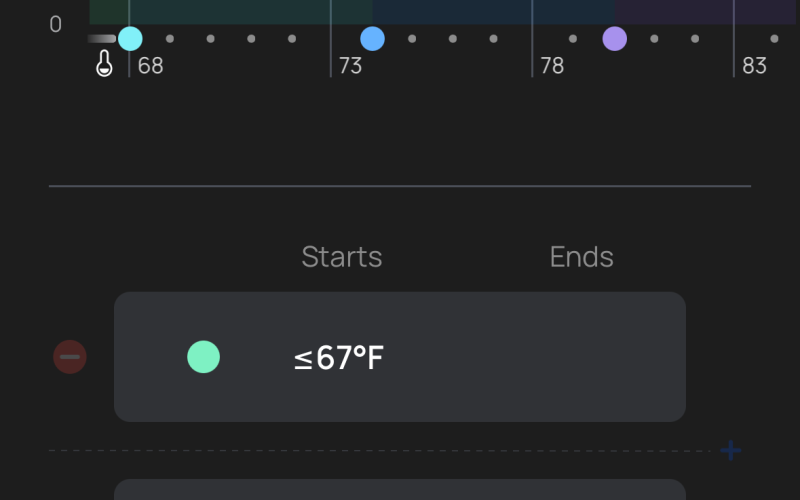Click the Starts column header
800x500 pixels.
(341, 257)
